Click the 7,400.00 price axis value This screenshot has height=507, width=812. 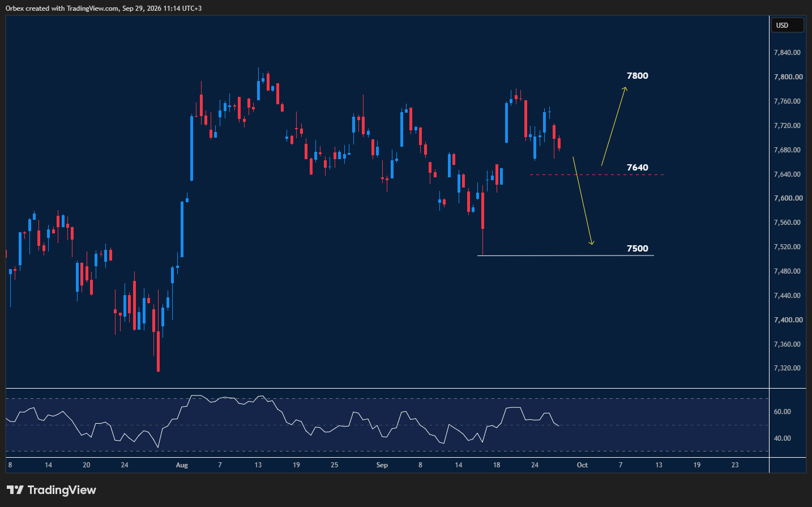788,320
